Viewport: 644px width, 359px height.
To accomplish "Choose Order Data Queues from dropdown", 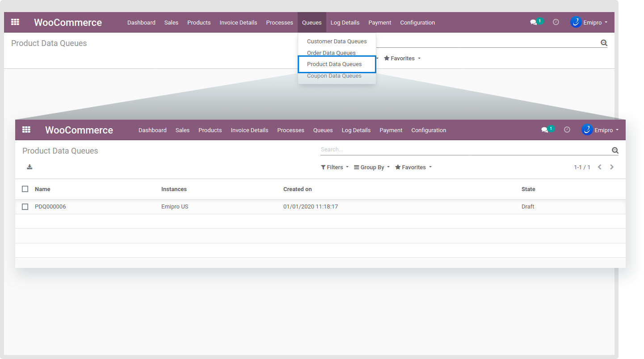I will tap(331, 53).
